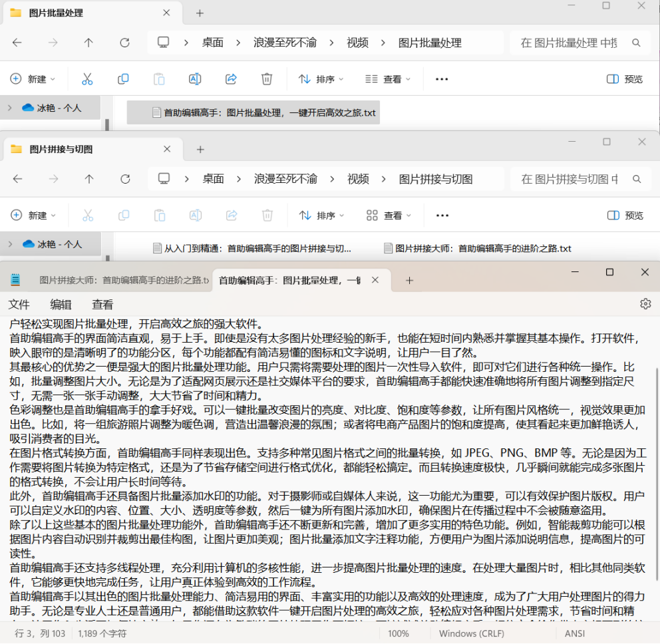The width and height of the screenshot is (660, 644).
Task: Select the 图片拼接与切图 Explorer tab
Action: [x=93, y=150]
